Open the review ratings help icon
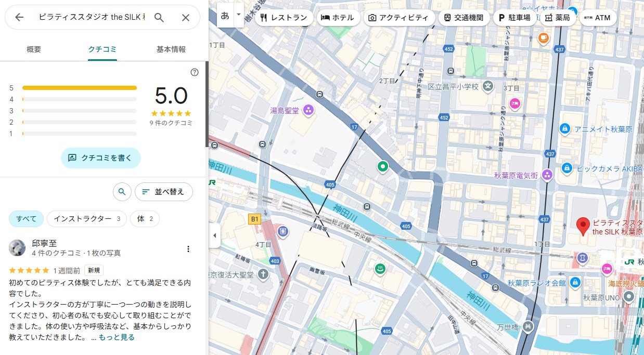Viewport: 644px width, 355px height. pos(195,72)
